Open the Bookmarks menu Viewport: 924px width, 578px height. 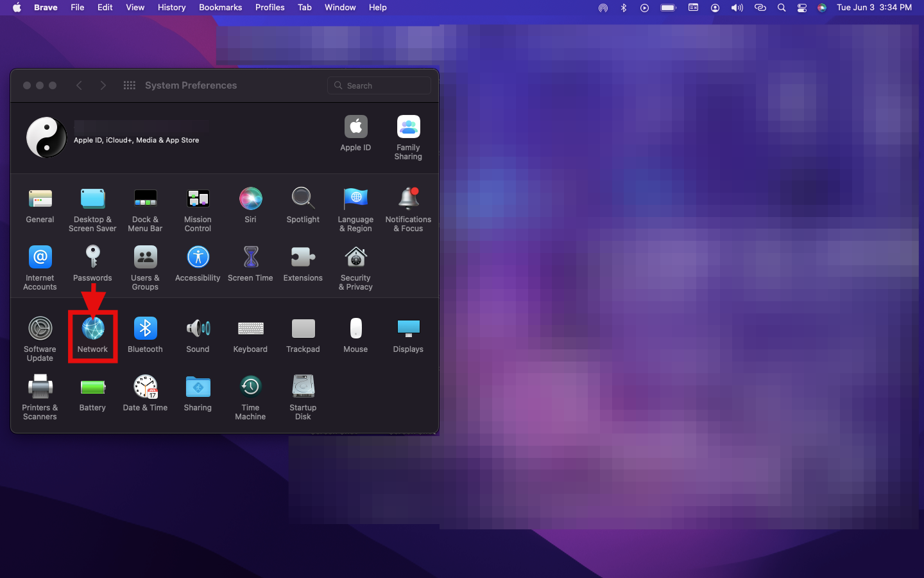[221, 8]
